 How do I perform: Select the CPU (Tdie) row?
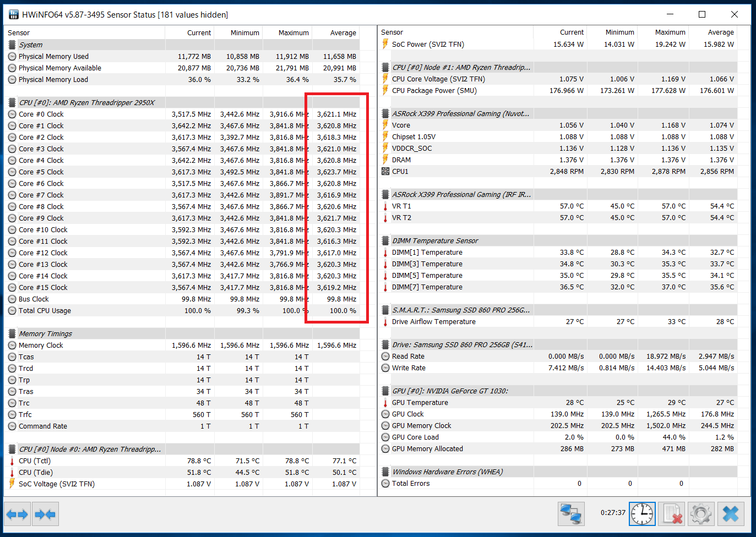coord(183,472)
